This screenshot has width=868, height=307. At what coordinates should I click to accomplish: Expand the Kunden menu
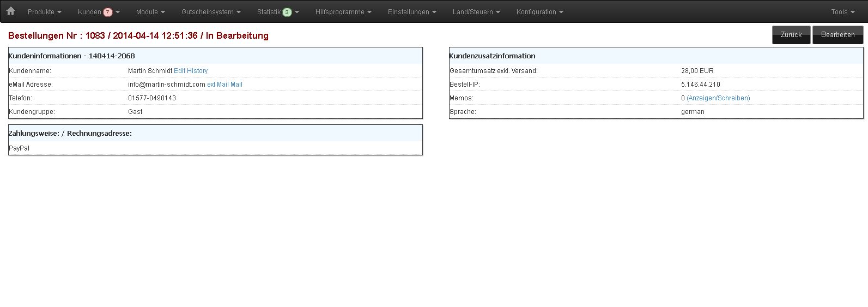click(x=90, y=12)
